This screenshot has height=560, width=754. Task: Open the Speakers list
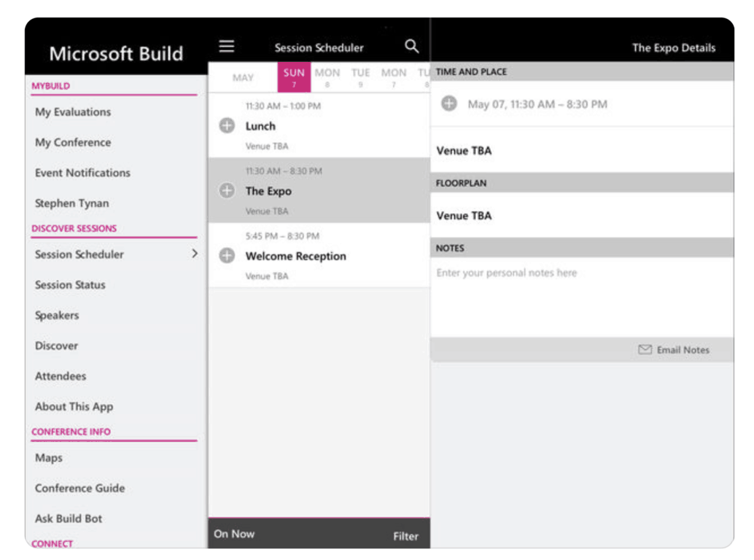point(57,315)
